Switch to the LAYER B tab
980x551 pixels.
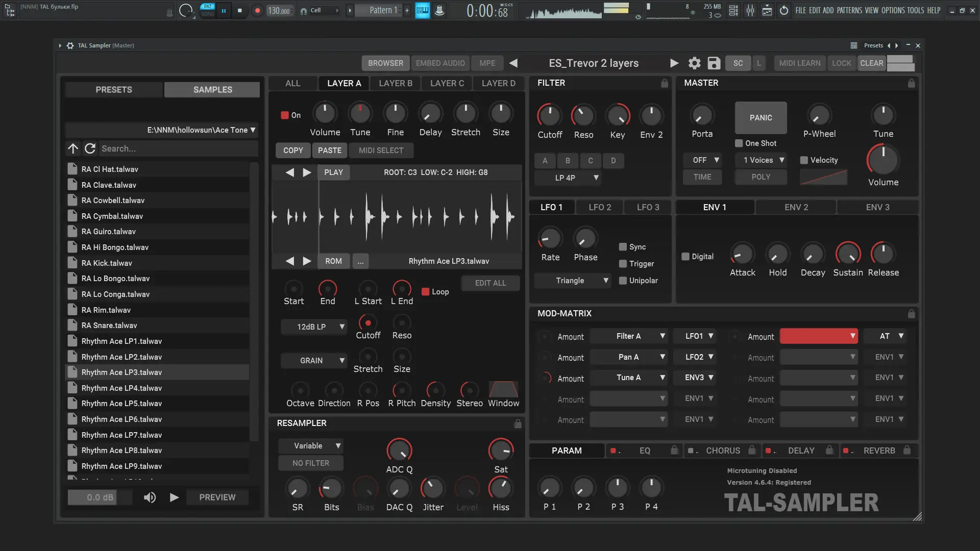point(396,83)
